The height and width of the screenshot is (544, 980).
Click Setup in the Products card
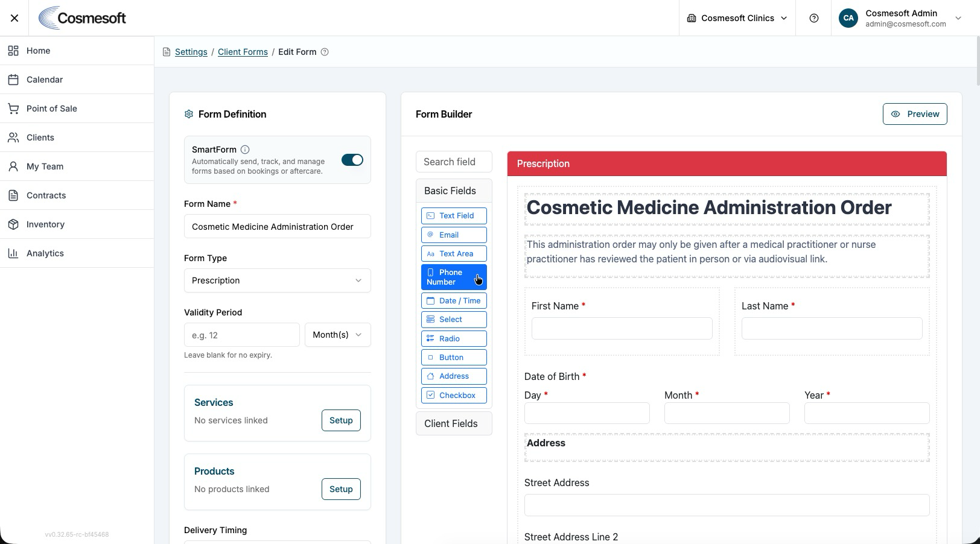click(x=341, y=489)
